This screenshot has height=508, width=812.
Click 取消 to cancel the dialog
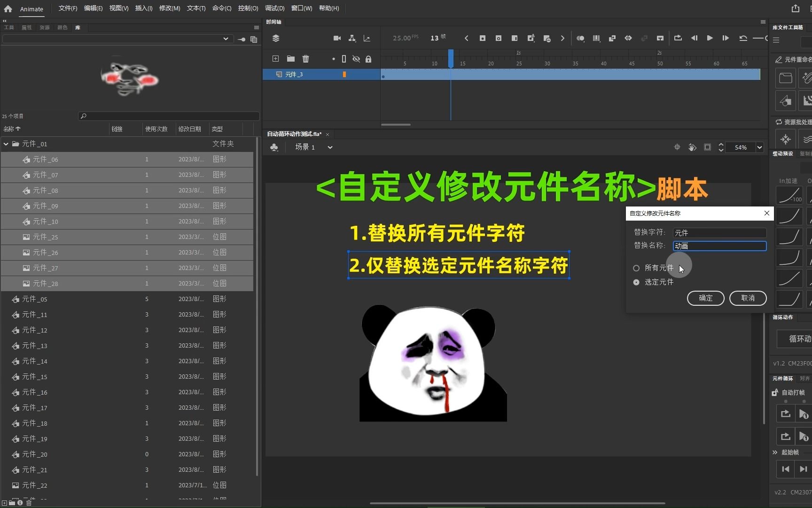[747, 298]
